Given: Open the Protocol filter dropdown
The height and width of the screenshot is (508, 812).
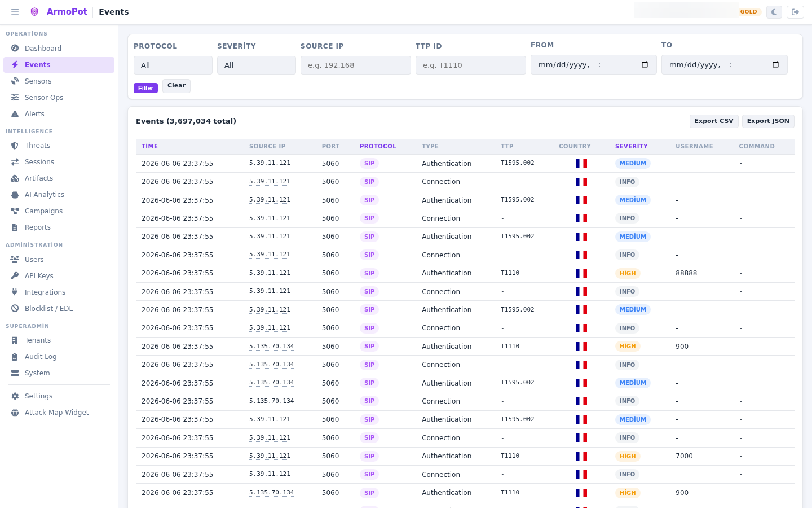Looking at the screenshot, I should 173,65.
